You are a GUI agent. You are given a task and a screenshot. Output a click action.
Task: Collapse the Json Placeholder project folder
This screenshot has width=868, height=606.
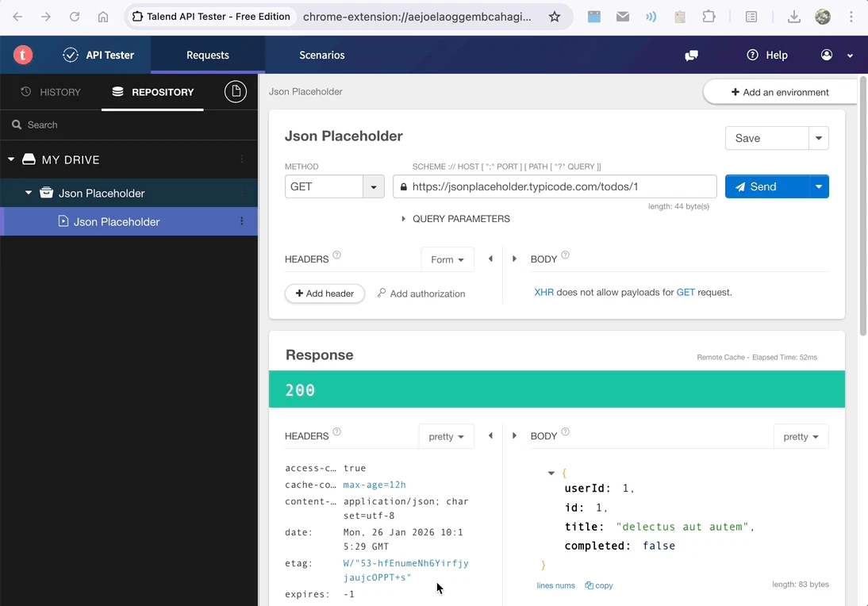[29, 193]
